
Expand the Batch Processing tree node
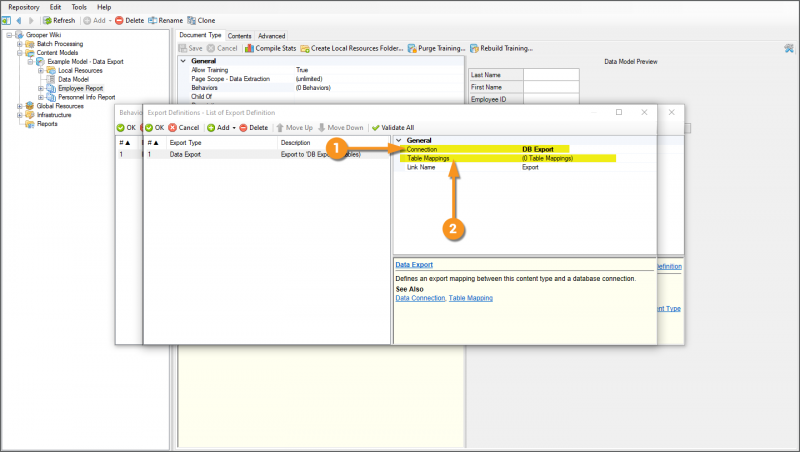19,44
